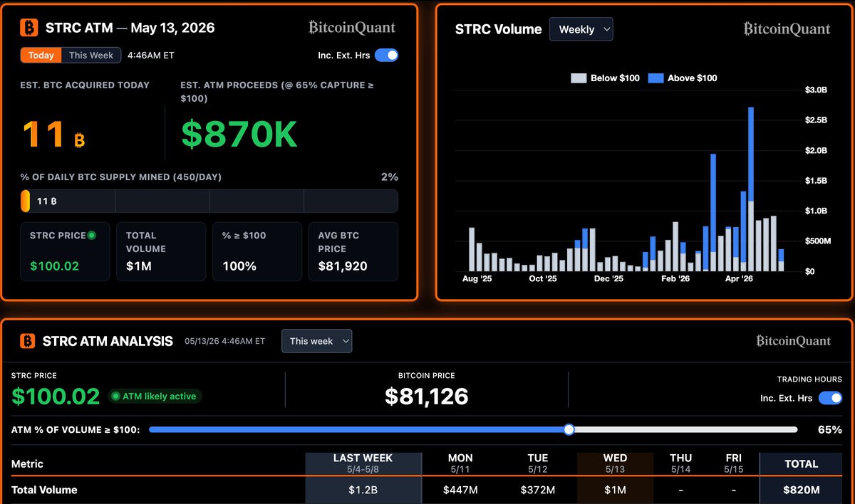The image size is (855, 504).
Task: Click the $820M total volume cell
Action: click(802, 490)
